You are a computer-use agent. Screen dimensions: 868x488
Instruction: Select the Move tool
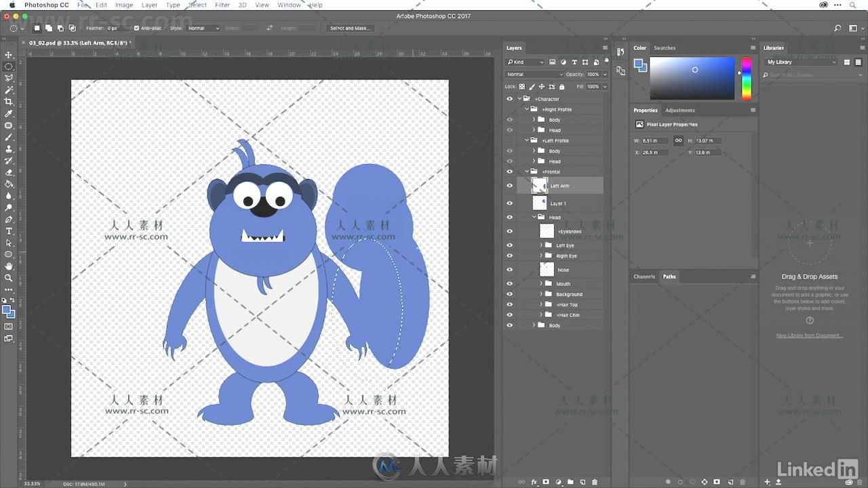click(9, 55)
